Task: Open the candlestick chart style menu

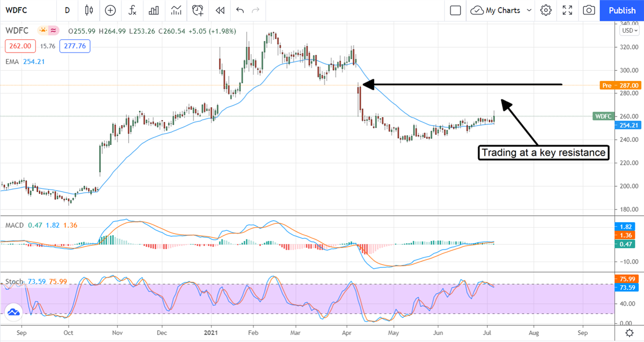Action: [89, 10]
